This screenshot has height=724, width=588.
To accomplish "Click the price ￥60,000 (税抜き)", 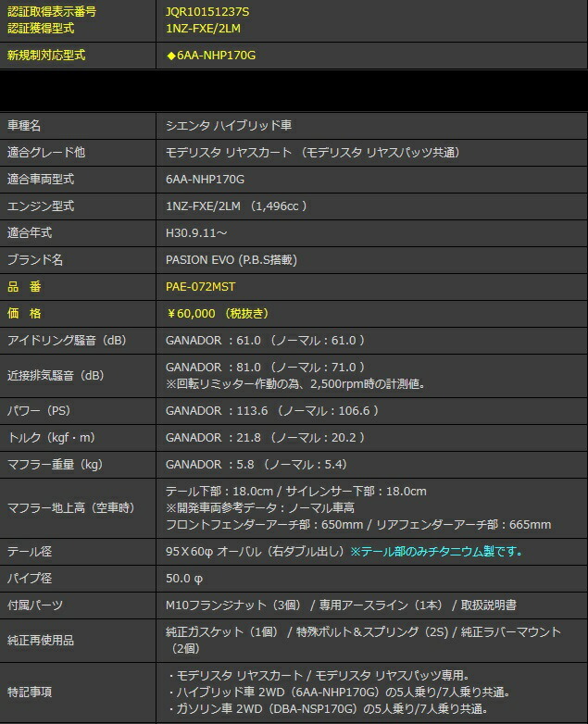I will pyautogui.click(x=217, y=314).
